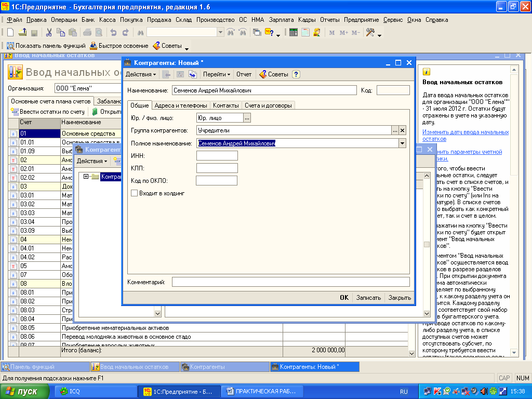Click Советы in the Контрагенты dialog
This screenshot has height=399, width=532.
point(274,74)
